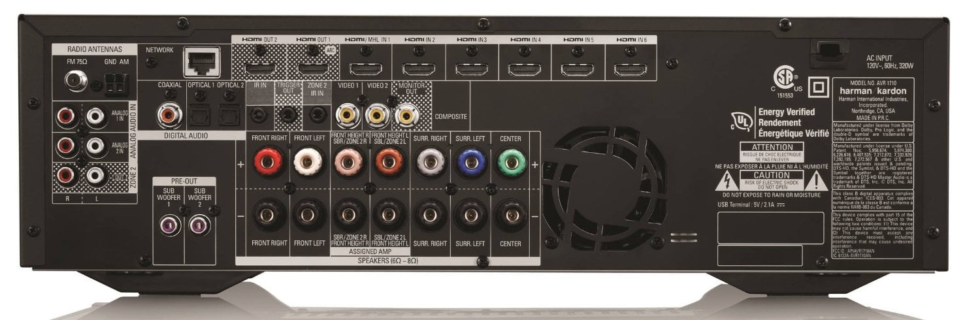Click the Monitor Out composite jack
This screenshot has width=980, height=320.
pos(406,116)
